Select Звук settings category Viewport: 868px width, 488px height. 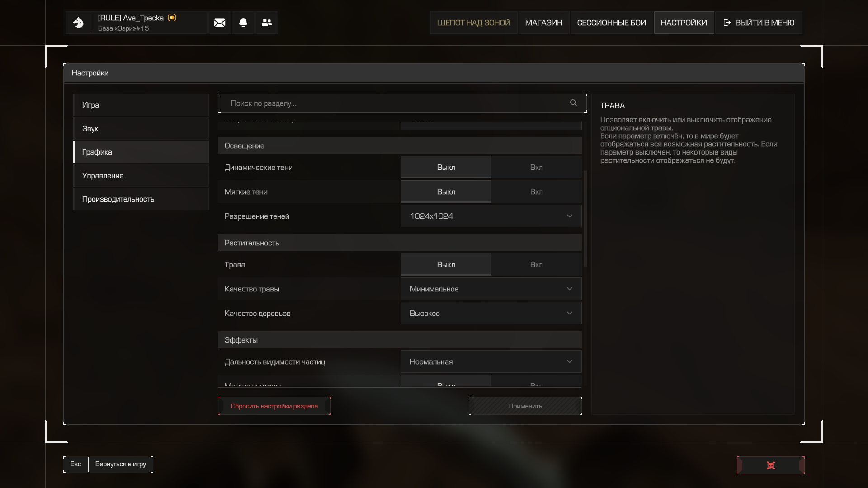pos(141,128)
